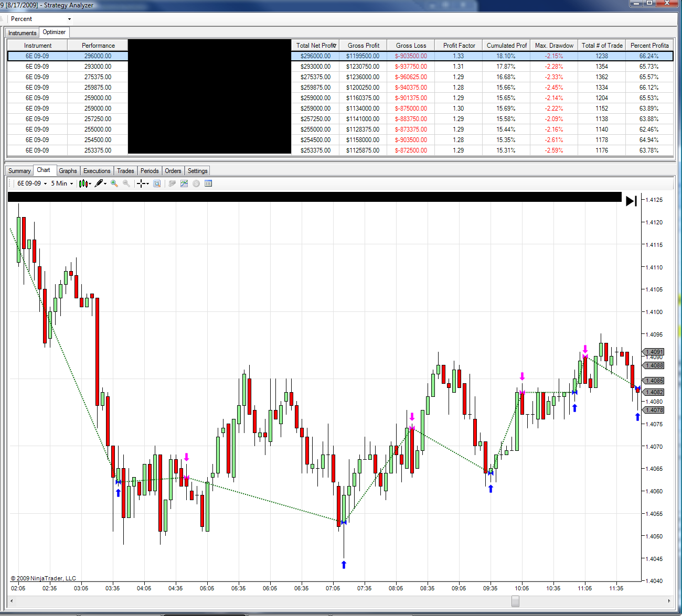Click the 1362 total trades cell
Viewport: 682px width, 616px height.
(602, 77)
